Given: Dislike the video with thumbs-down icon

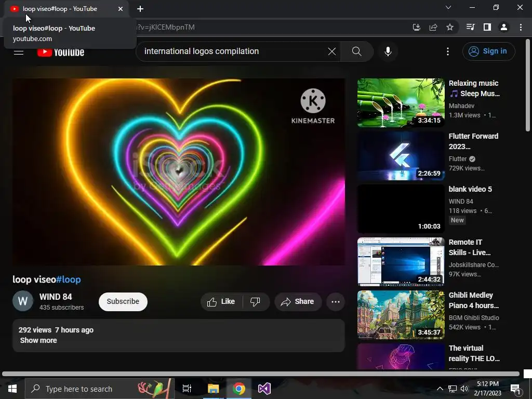Looking at the screenshot, I should pyautogui.click(x=256, y=302).
